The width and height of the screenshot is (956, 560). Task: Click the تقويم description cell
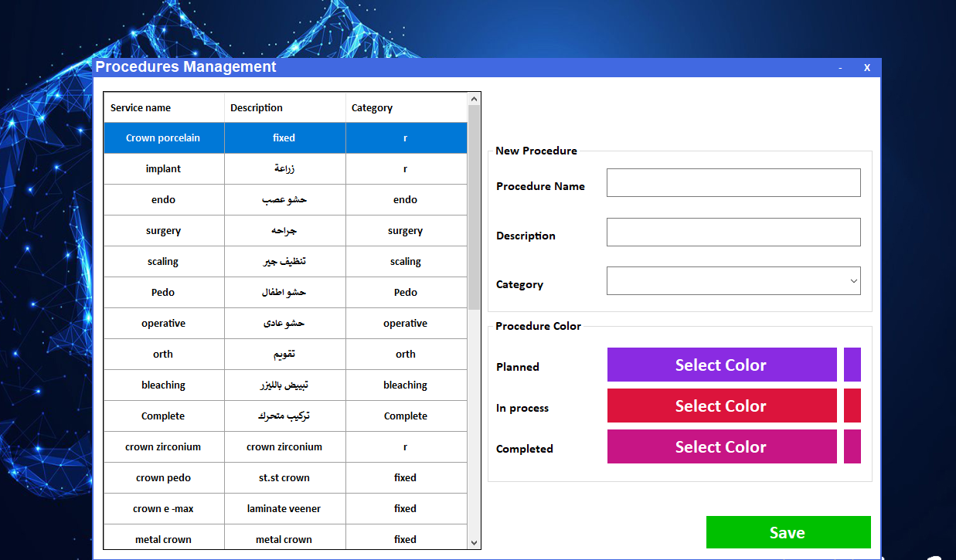pos(285,355)
